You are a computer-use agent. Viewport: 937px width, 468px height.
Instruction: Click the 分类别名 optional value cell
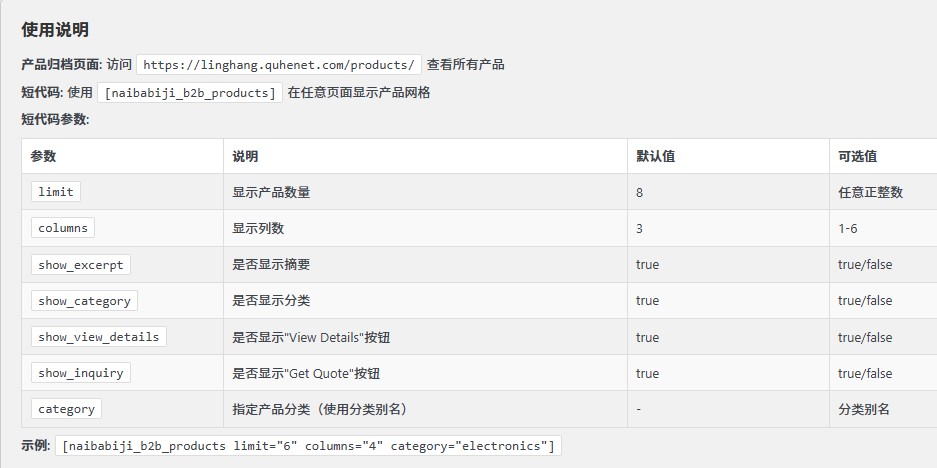[x=864, y=409]
